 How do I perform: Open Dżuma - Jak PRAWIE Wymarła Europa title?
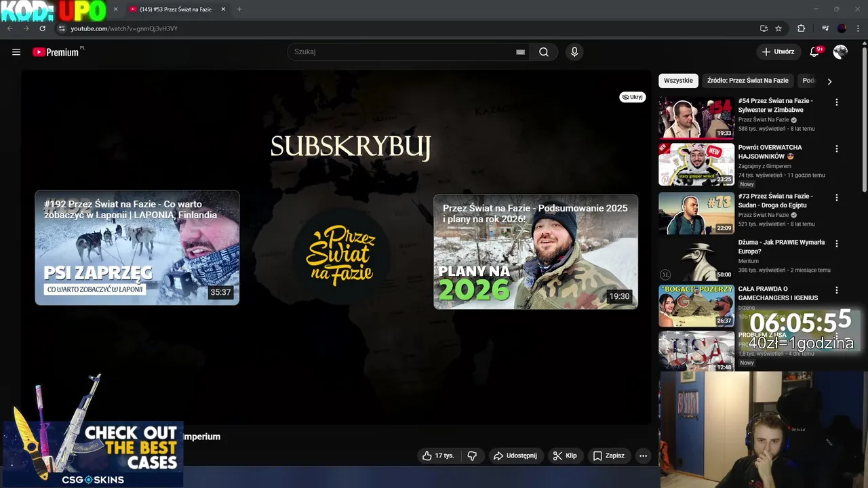pos(781,247)
